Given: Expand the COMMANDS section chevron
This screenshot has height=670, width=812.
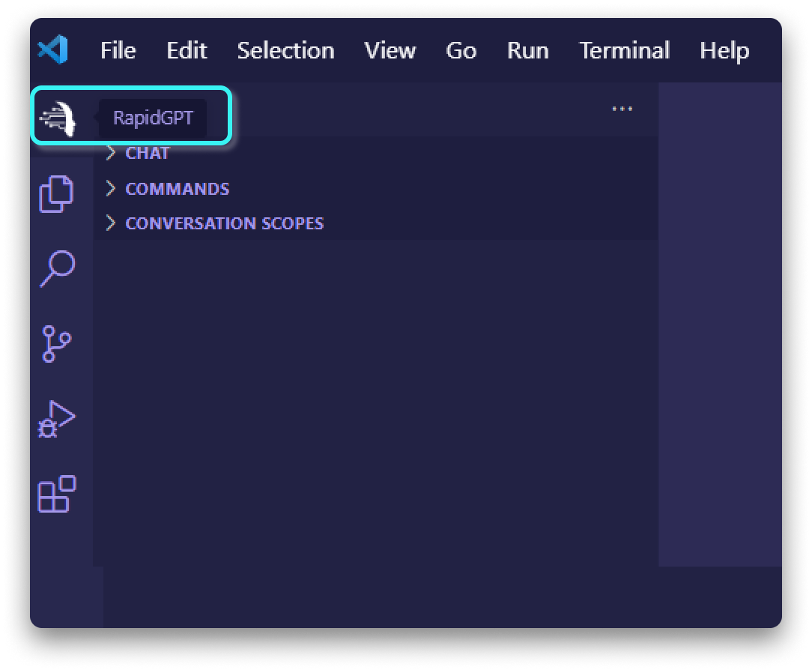Looking at the screenshot, I should click(x=110, y=189).
